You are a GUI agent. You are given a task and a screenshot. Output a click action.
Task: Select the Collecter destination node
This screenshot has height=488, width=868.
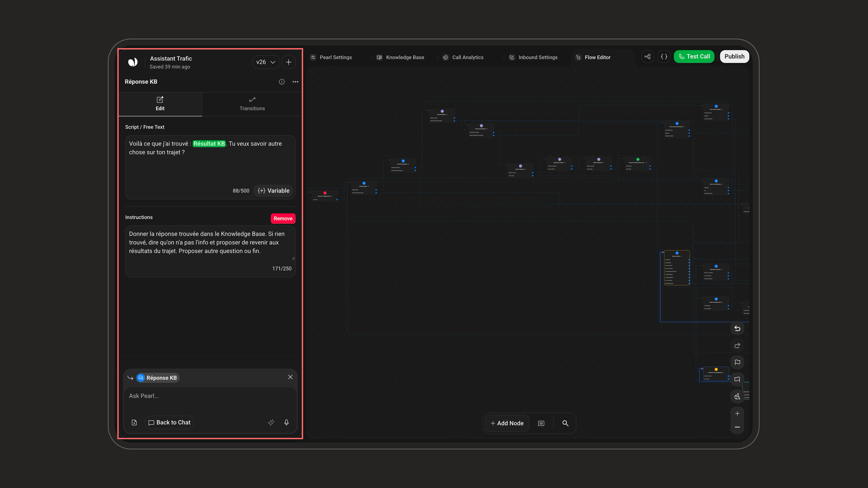point(403,165)
